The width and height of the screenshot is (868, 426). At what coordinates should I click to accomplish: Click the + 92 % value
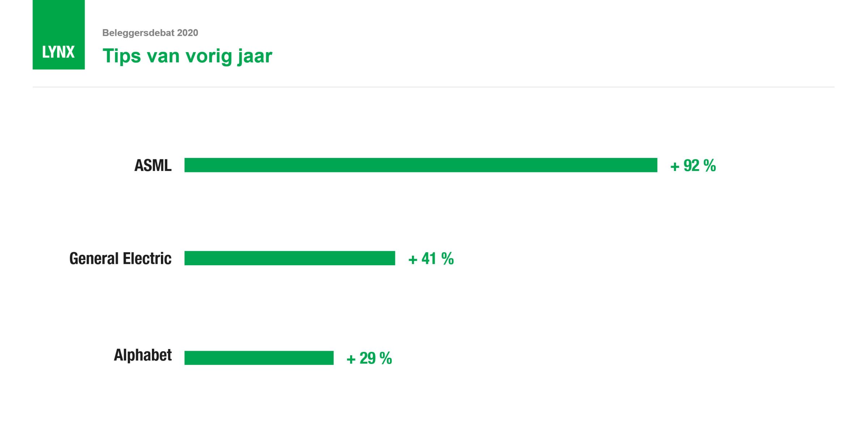click(693, 166)
